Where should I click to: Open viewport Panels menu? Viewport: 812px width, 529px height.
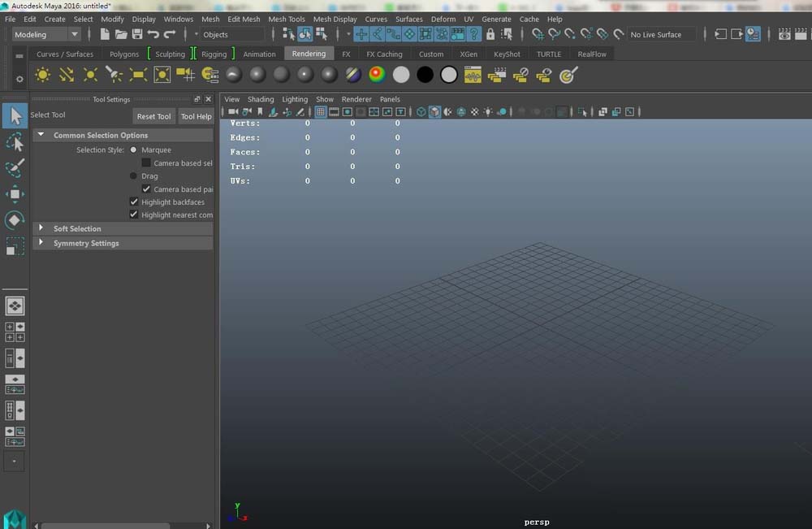click(390, 99)
